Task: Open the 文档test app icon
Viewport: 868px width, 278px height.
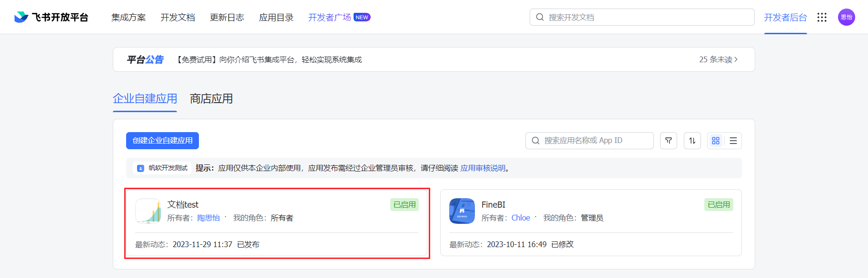Action: pos(148,211)
